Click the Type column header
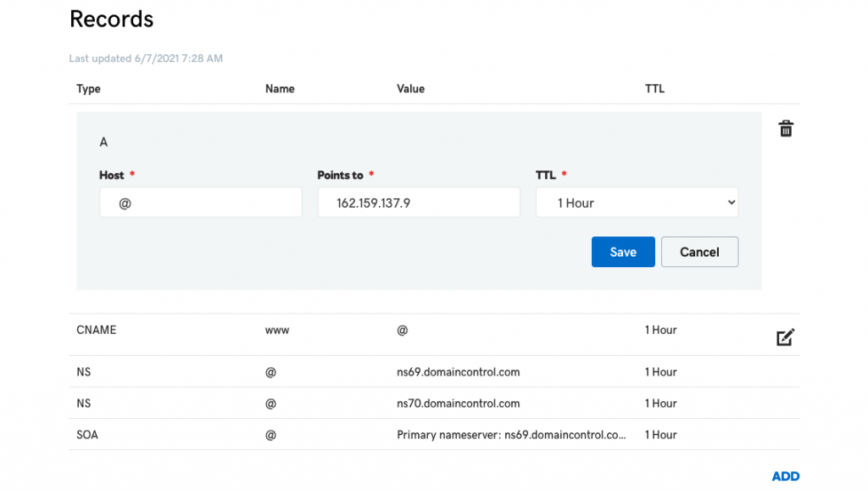The width and height of the screenshot is (868, 490). click(x=88, y=88)
